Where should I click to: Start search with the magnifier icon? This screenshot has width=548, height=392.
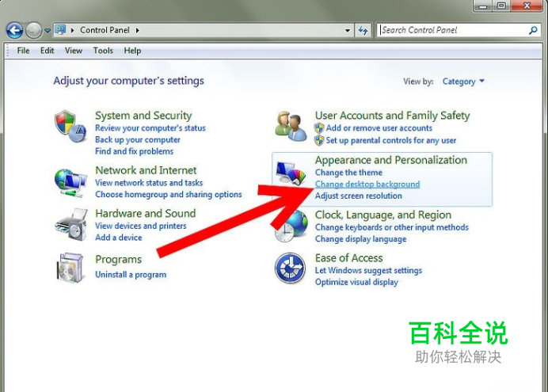click(533, 30)
